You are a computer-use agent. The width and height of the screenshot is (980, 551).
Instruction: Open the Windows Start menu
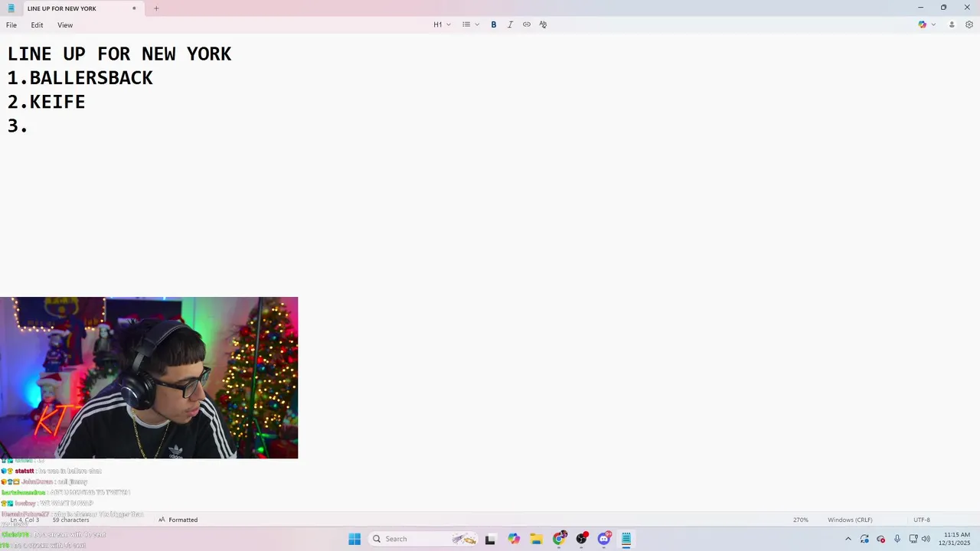354,539
